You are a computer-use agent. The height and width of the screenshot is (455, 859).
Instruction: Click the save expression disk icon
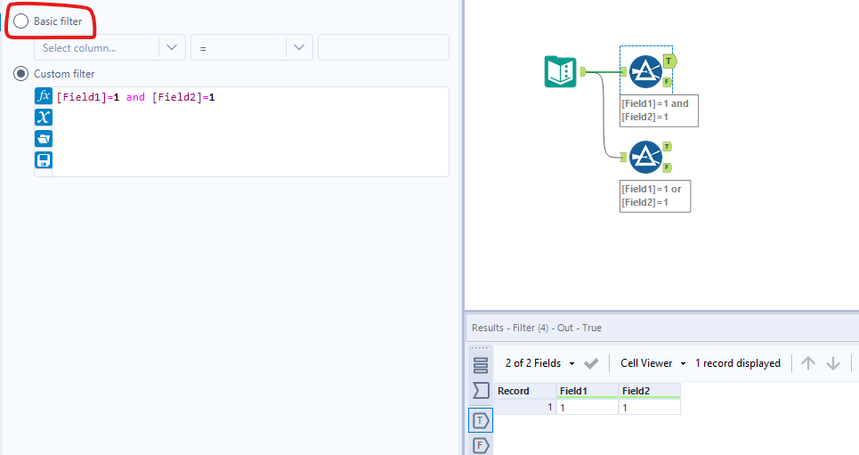point(43,160)
